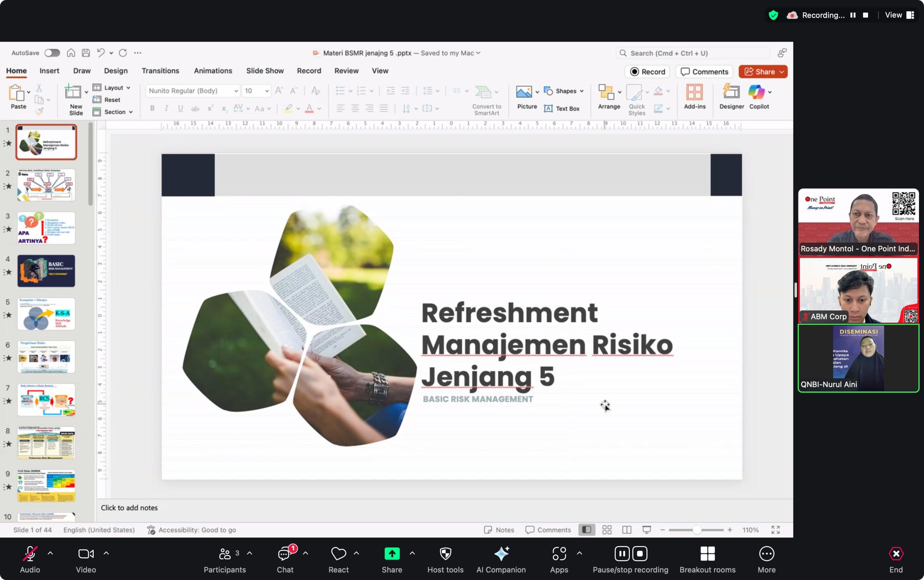The width and height of the screenshot is (924, 580).
Task: Switch to the Transitions tab
Action: [160, 71]
